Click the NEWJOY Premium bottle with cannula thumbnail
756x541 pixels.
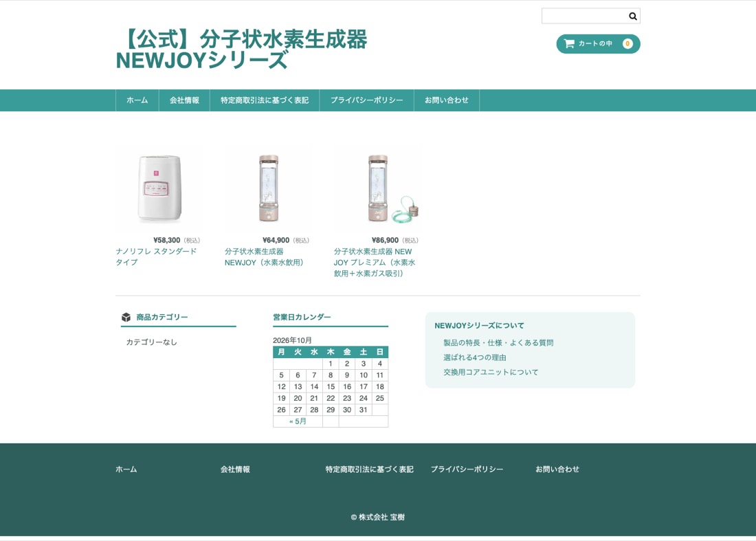[378, 188]
